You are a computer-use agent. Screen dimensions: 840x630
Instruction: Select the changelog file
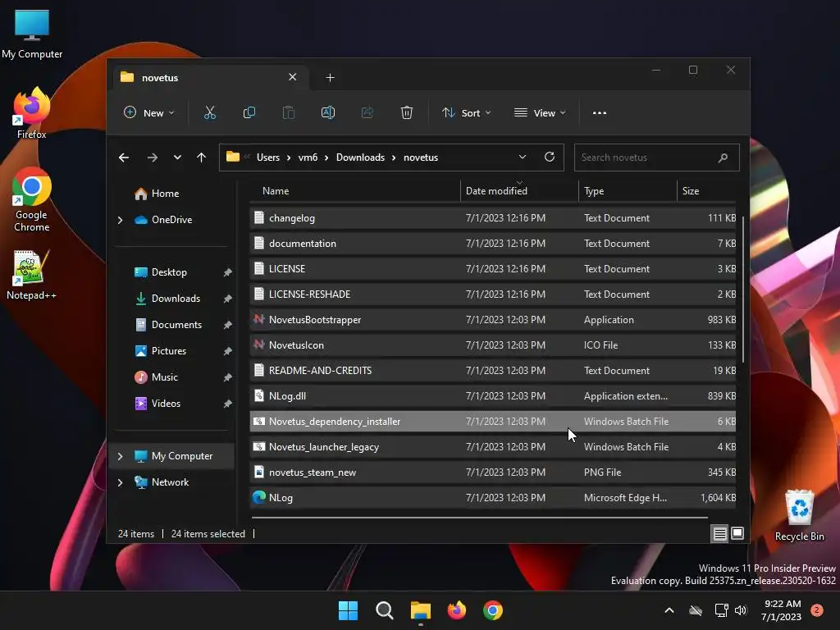click(x=493, y=218)
